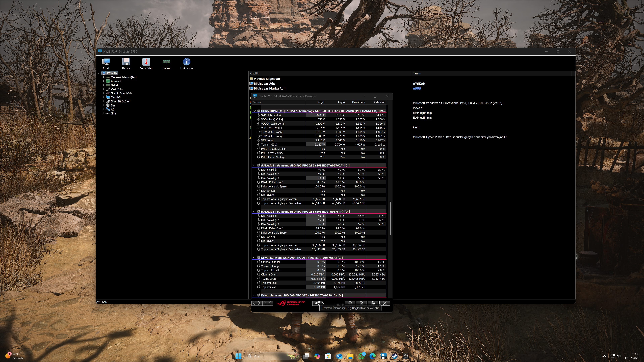This screenshot has width=644, height=362.
Task: Collapse DDR5 DIMM [#3] sensor group
Action: click(x=254, y=111)
